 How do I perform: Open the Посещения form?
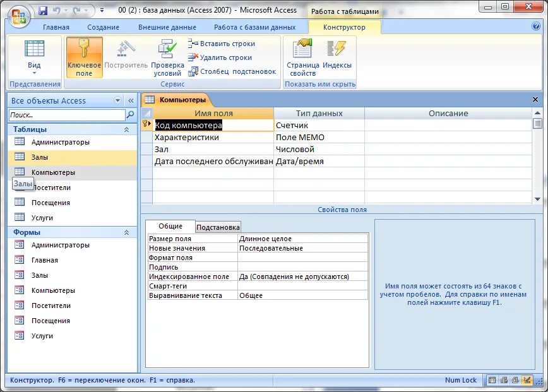pos(72,321)
